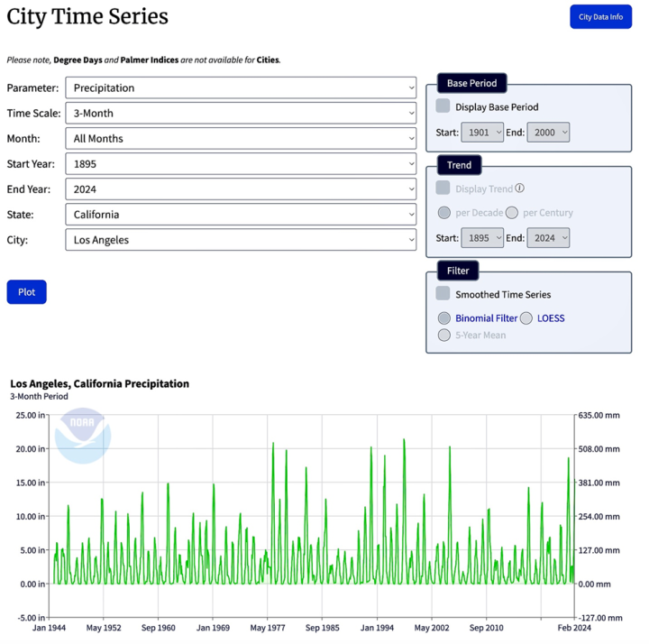The width and height of the screenshot is (649, 644).
Task: Toggle the Smoothed Time Series checkbox
Action: click(x=443, y=294)
